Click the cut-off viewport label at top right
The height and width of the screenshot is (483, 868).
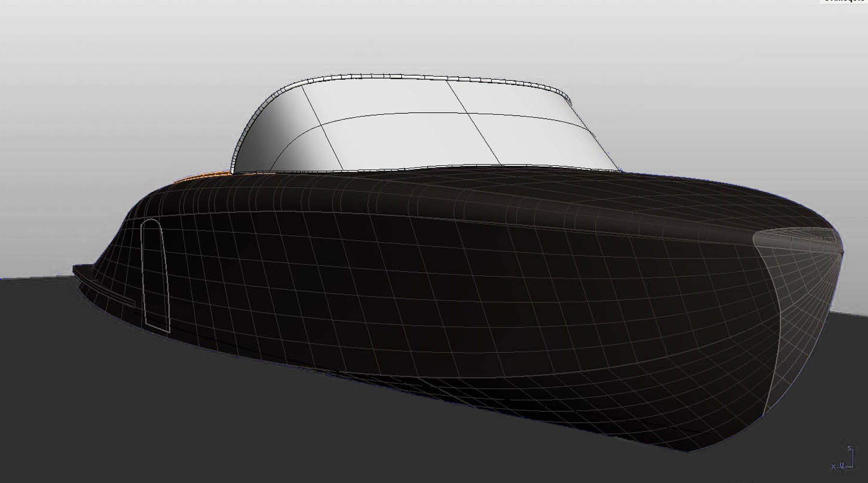pos(843,1)
